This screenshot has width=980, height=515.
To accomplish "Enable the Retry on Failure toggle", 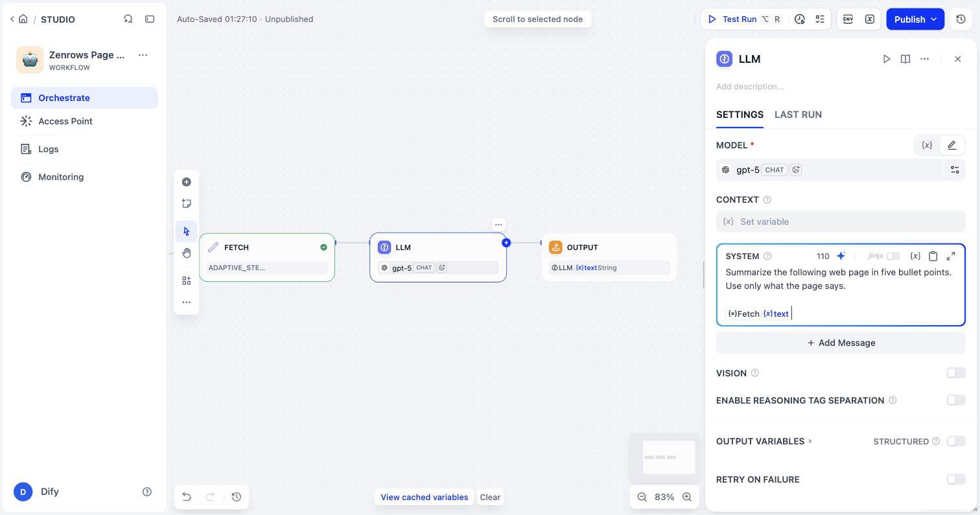I will pyautogui.click(x=956, y=479).
